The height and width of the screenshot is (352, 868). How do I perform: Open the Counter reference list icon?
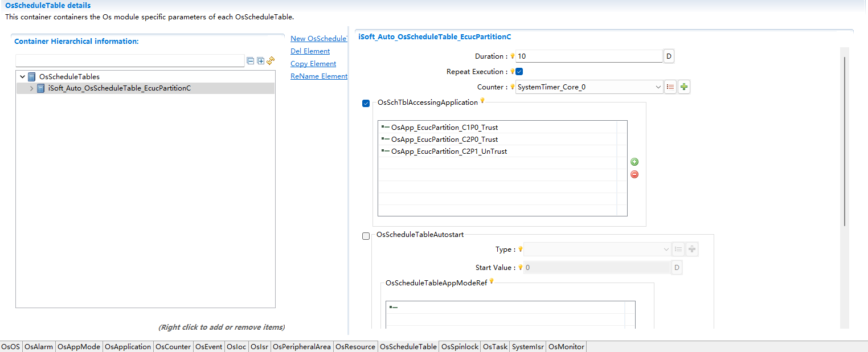(670, 87)
